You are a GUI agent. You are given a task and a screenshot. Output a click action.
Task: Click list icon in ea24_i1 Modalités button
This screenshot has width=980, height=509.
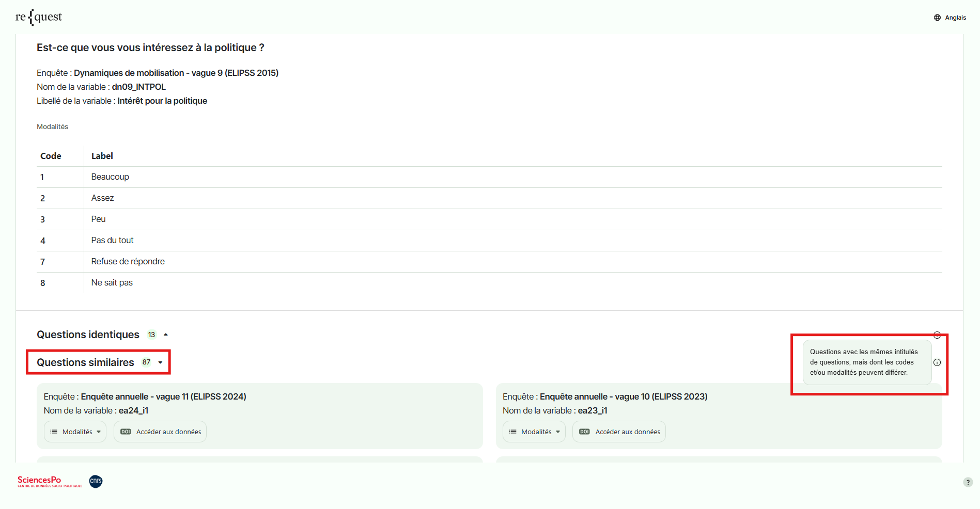pos(54,432)
